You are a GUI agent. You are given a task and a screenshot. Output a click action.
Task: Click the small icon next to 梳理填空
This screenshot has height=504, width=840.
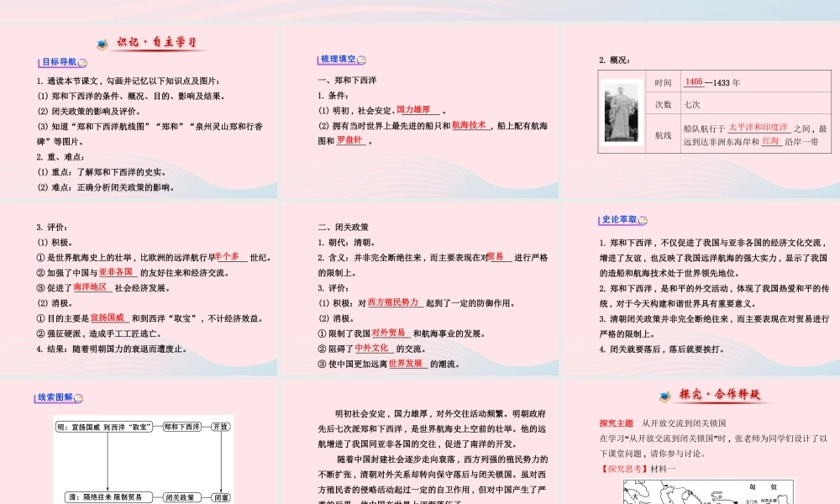tap(361, 60)
